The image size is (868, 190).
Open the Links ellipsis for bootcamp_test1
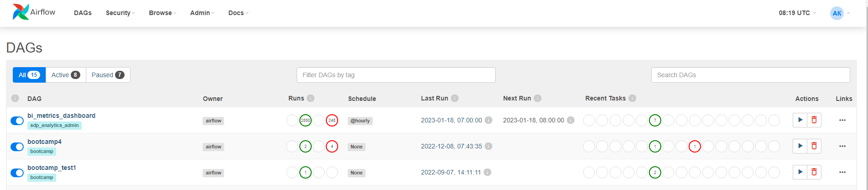click(x=842, y=172)
